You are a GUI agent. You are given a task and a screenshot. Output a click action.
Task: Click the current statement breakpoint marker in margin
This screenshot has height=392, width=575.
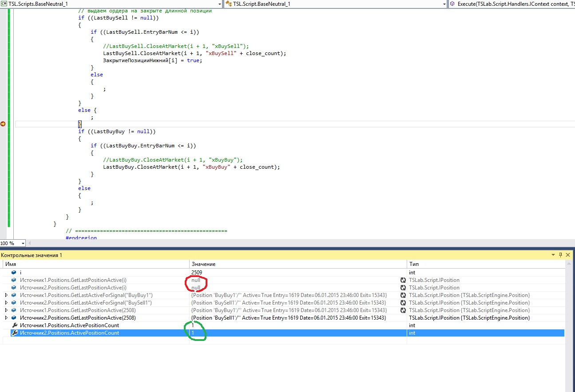[3, 124]
